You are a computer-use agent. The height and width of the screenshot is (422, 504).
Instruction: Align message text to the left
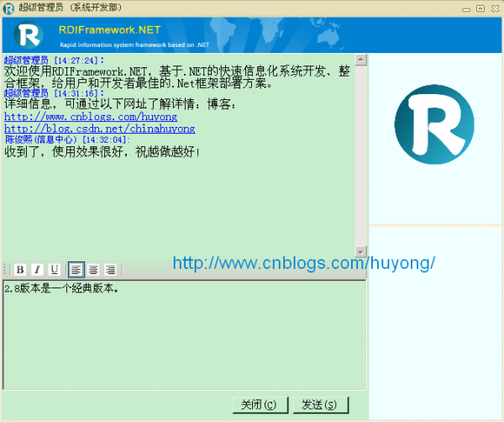(x=76, y=270)
